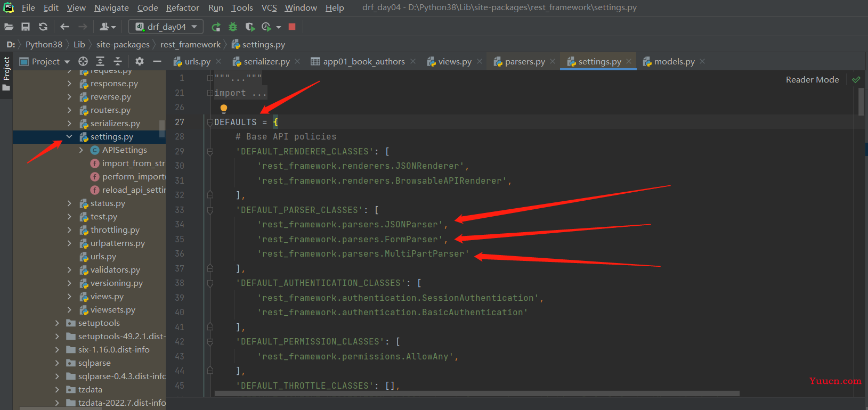The width and height of the screenshot is (868, 410).
Task: Stop the process with red square icon
Action: click(x=292, y=27)
